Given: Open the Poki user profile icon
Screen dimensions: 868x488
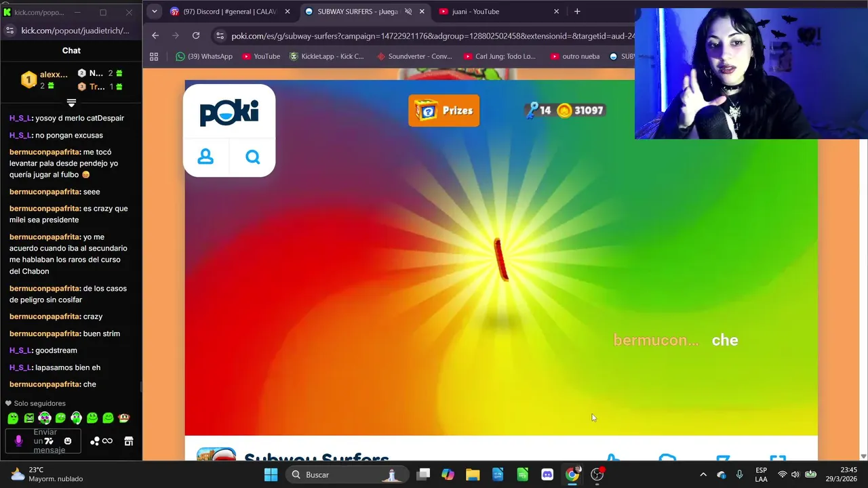Looking at the screenshot, I should click(205, 157).
